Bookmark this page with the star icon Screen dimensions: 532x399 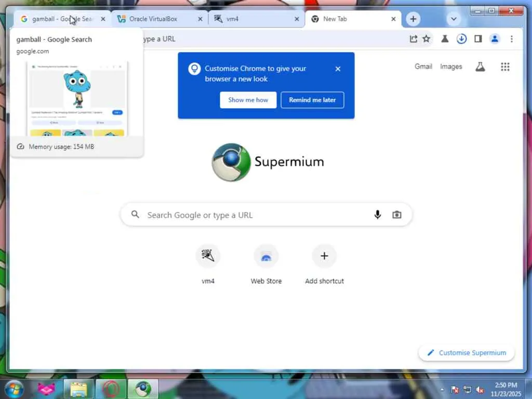click(427, 39)
